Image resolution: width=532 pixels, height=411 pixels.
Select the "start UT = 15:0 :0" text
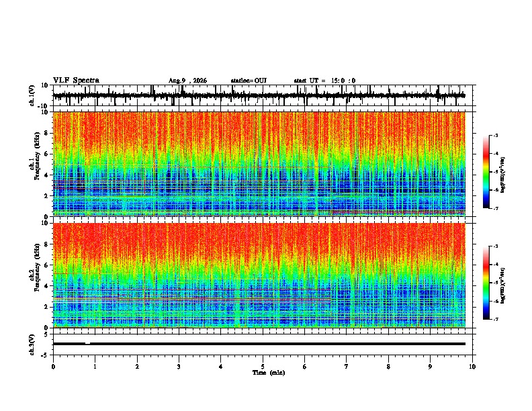[324, 81]
